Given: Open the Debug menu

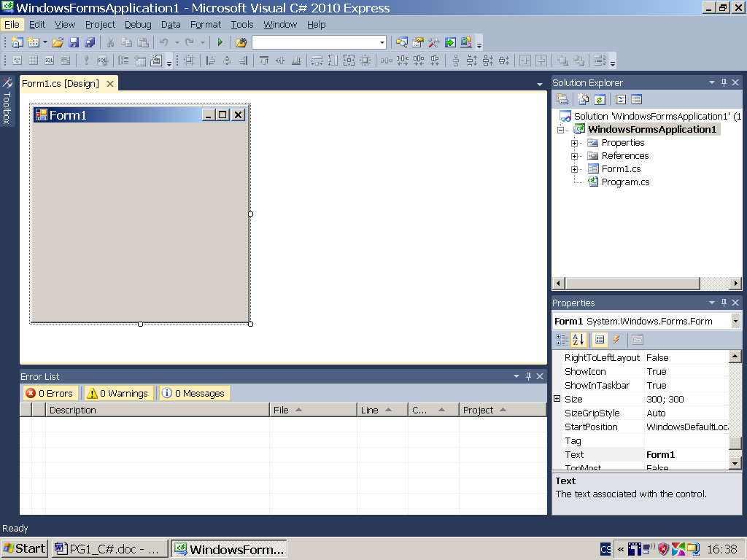Looking at the screenshot, I should tap(138, 25).
